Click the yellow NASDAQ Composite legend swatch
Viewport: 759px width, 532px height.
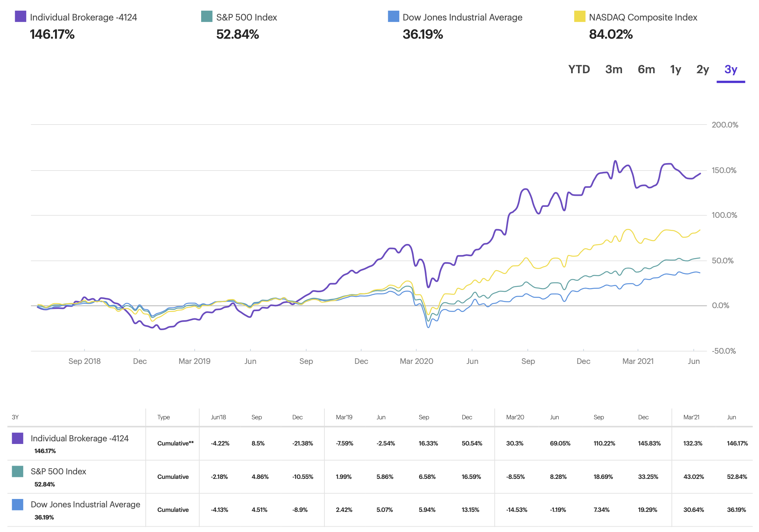[x=579, y=16]
